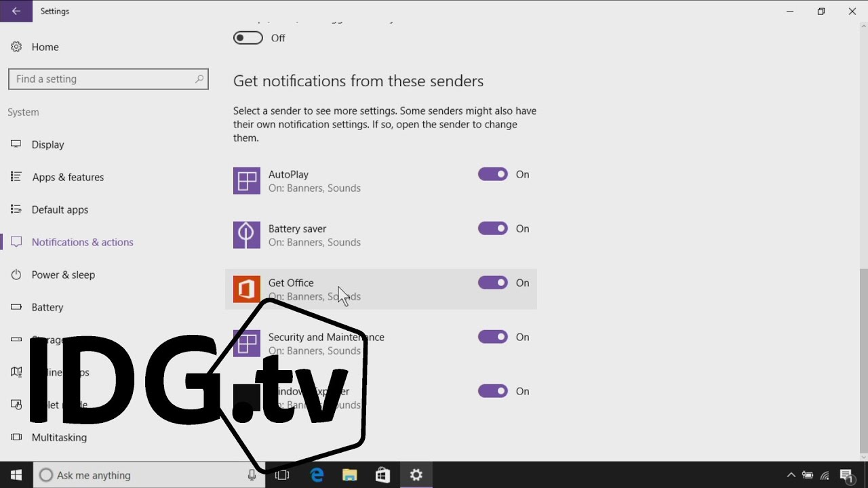The width and height of the screenshot is (868, 488).
Task: Open Battery saver sender settings
Action: (x=381, y=235)
